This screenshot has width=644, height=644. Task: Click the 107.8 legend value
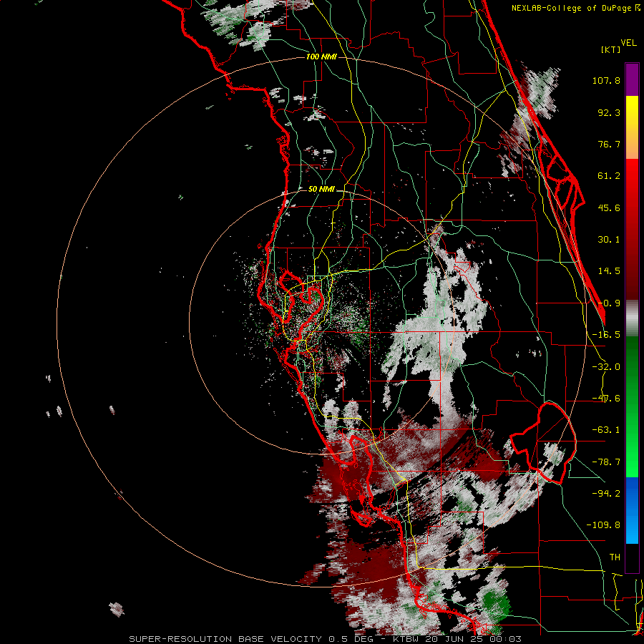tap(606, 80)
